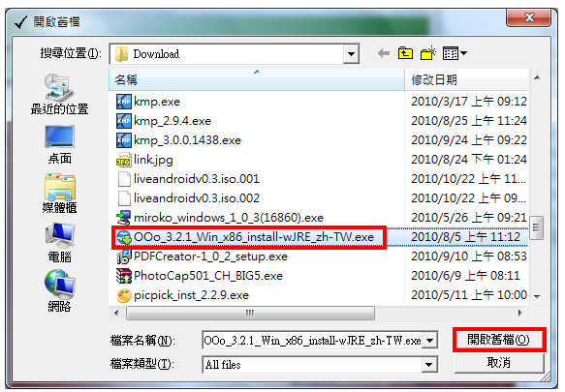Click the 取消 cancel button
Image resolution: width=565 pixels, height=392 pixels.
(499, 363)
